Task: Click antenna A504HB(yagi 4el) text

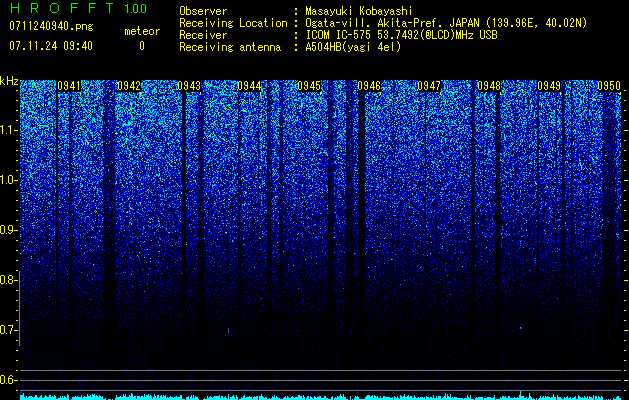Action: [353, 47]
